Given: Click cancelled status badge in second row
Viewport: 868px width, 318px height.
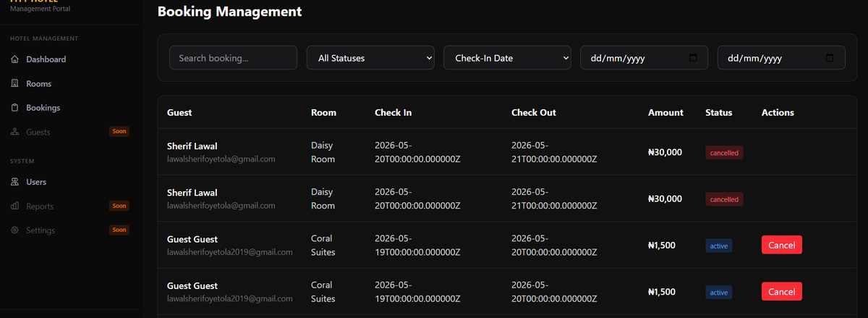Looking at the screenshot, I should pos(724,199).
